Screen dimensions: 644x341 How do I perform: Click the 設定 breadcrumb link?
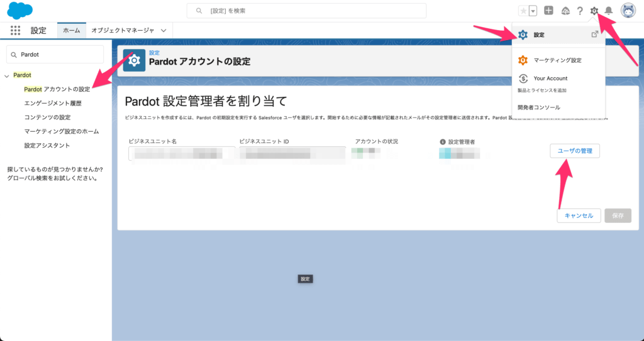point(155,53)
